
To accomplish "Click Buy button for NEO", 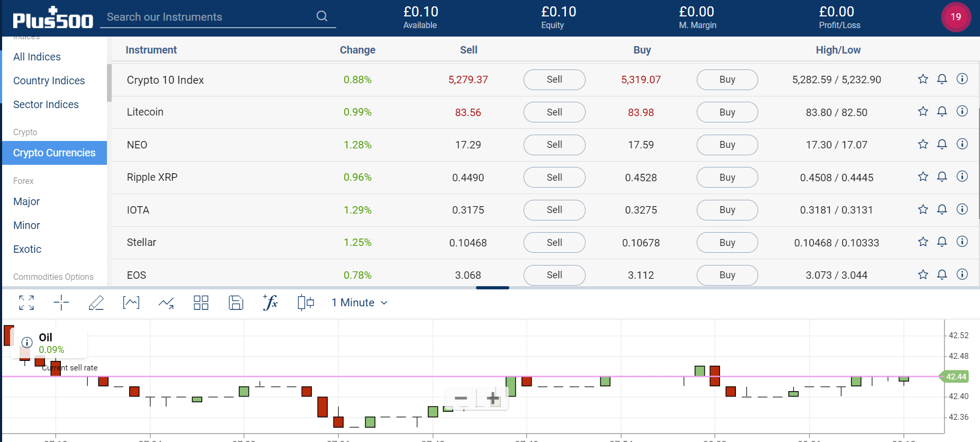I will [727, 145].
